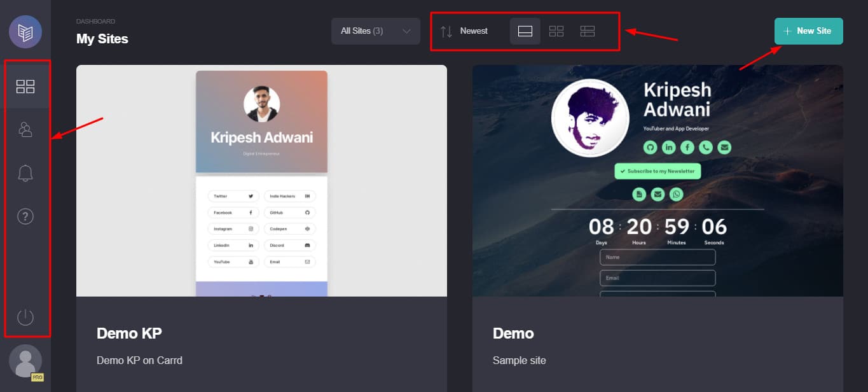The image size is (868, 392).
Task: Open the notifications bell icon
Action: [x=25, y=173]
